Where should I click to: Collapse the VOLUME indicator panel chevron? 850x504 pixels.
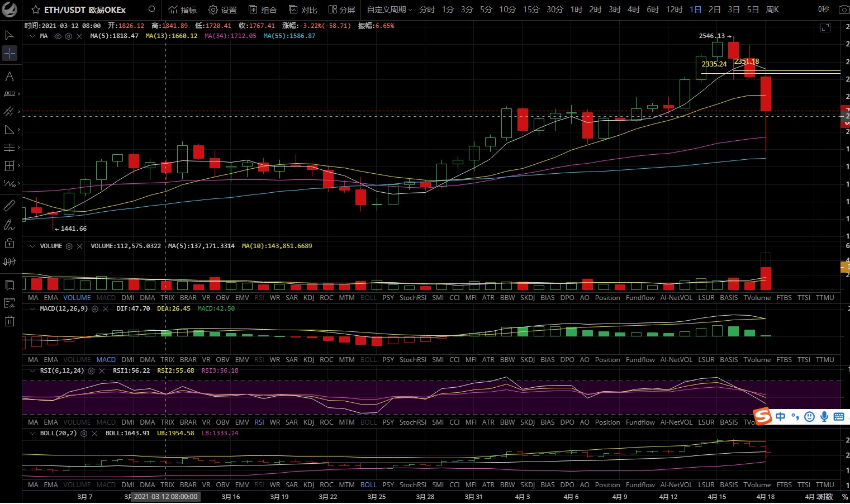pyautogui.click(x=32, y=246)
